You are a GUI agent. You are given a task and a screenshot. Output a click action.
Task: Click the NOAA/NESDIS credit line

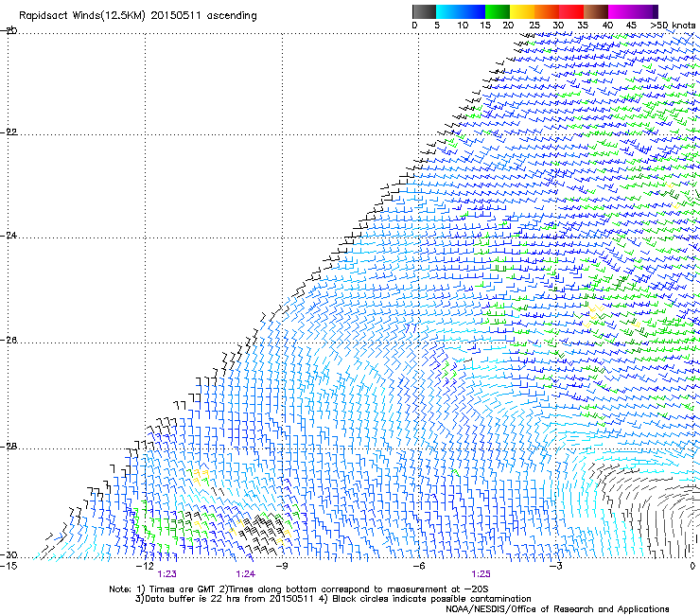(x=557, y=609)
